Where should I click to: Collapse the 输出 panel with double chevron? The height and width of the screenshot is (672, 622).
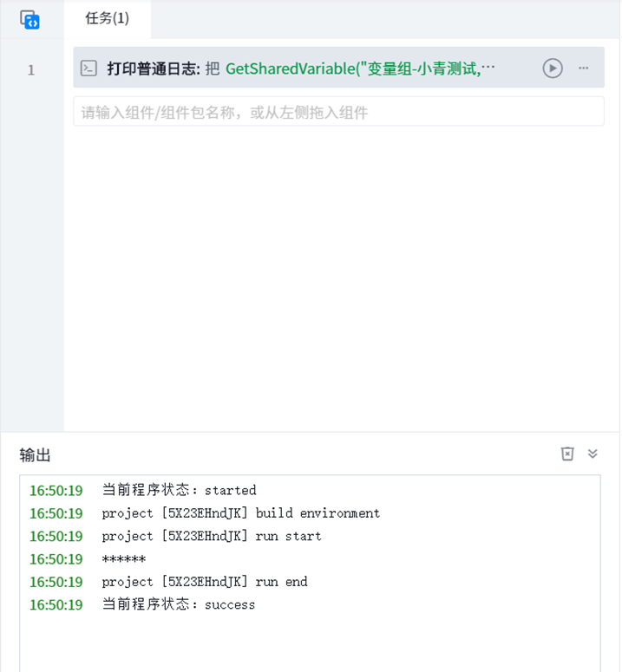(593, 453)
